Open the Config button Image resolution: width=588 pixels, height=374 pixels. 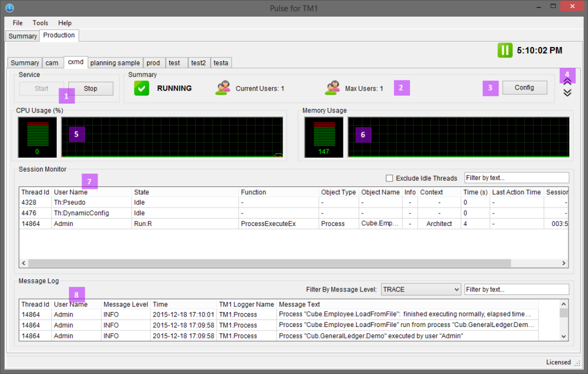pyautogui.click(x=524, y=88)
